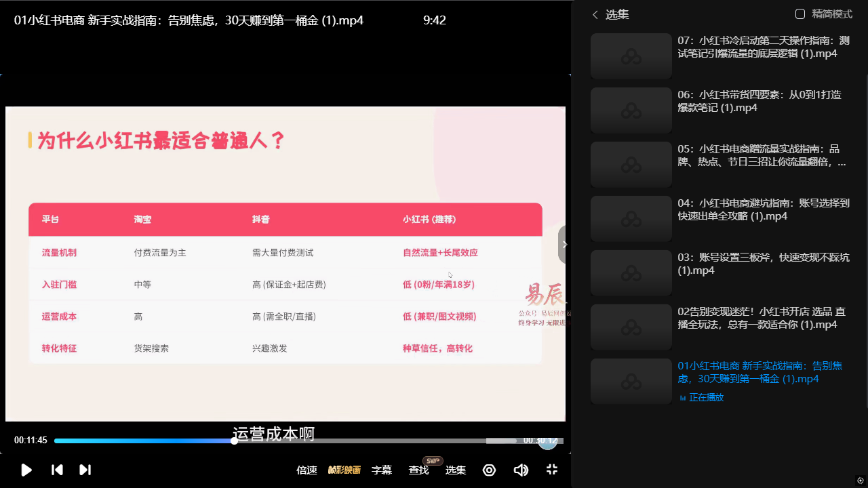Enable the 精简模式 checkbox

pyautogui.click(x=800, y=14)
